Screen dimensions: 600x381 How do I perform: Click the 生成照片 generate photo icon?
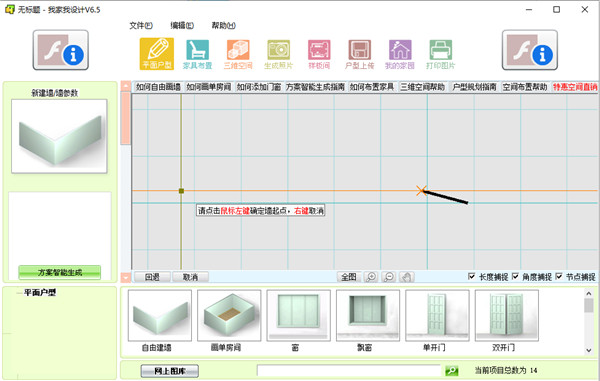pos(278,54)
